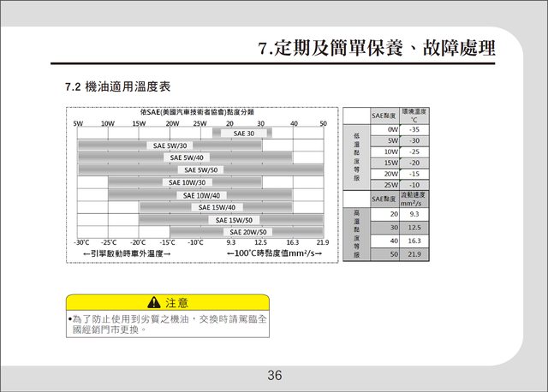Screen dimensions: 548x392
Task: Click the 引擎啟動時車外溫度 axis caption
Action: pyautogui.click(x=126, y=254)
